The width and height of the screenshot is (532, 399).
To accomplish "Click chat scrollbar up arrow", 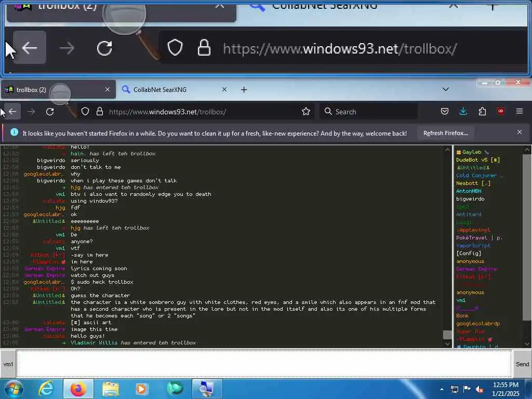I will (x=447, y=149).
